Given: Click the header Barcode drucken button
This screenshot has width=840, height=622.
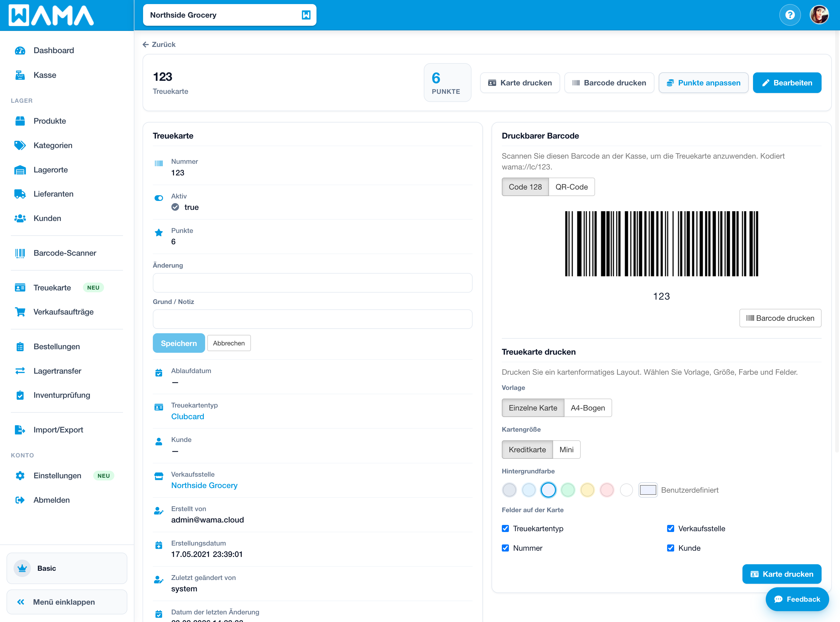Looking at the screenshot, I should tap(609, 83).
